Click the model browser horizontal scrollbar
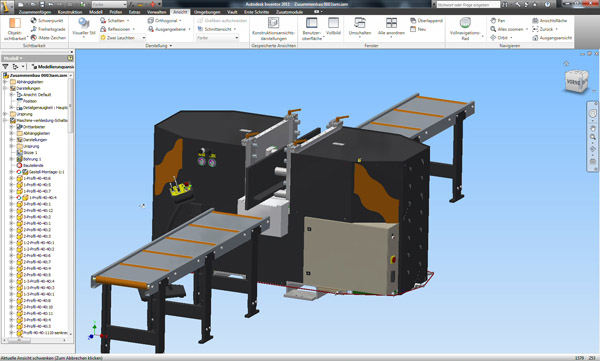600x361 pixels. pos(19,340)
